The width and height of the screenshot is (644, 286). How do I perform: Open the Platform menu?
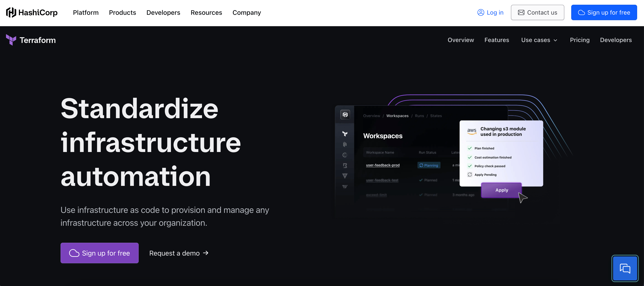[86, 12]
